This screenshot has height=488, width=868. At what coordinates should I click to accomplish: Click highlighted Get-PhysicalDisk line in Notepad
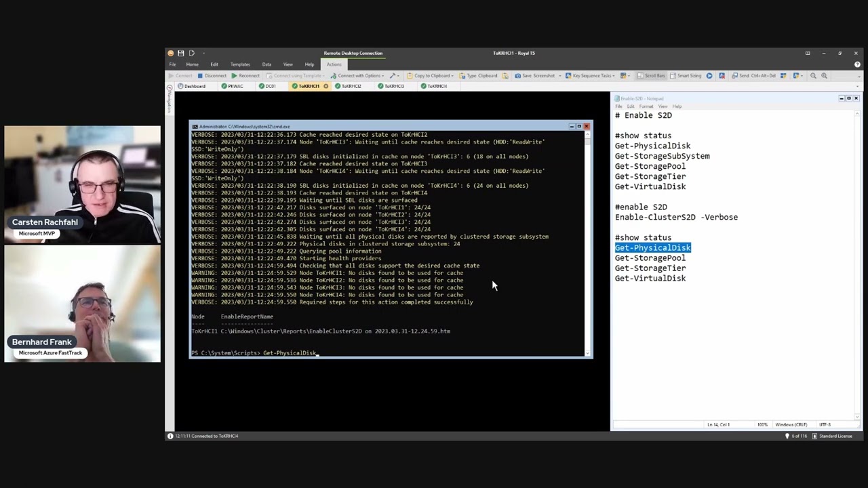[x=653, y=247]
